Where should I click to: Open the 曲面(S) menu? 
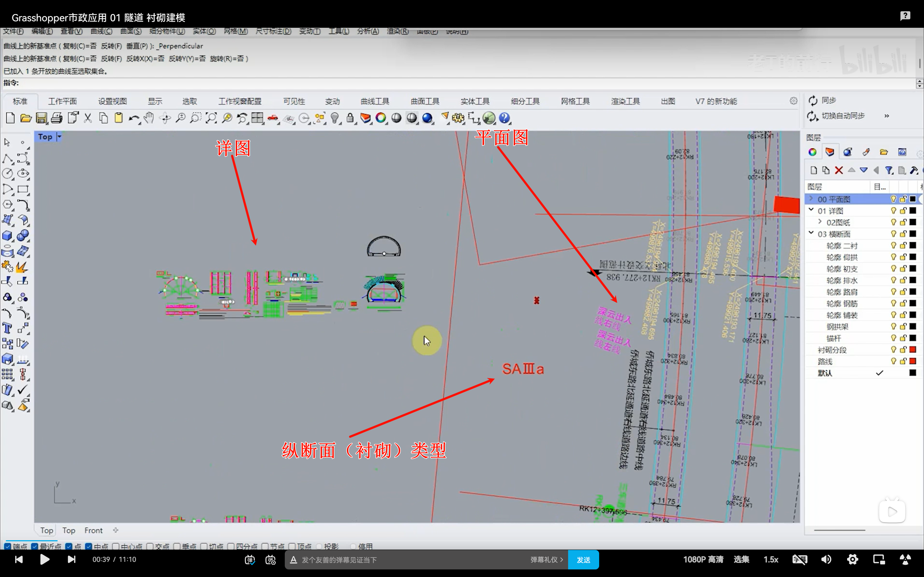point(131,31)
